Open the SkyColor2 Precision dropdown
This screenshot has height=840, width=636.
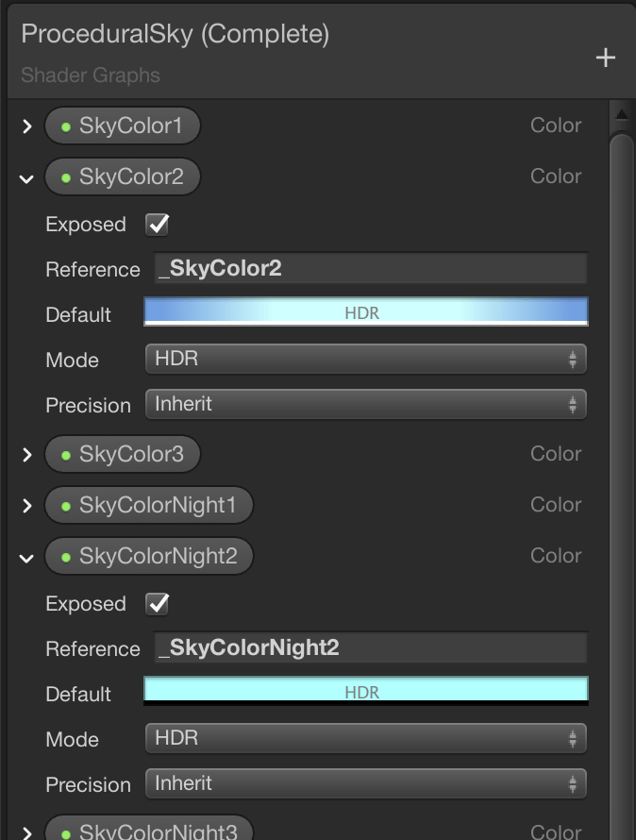tap(365, 404)
